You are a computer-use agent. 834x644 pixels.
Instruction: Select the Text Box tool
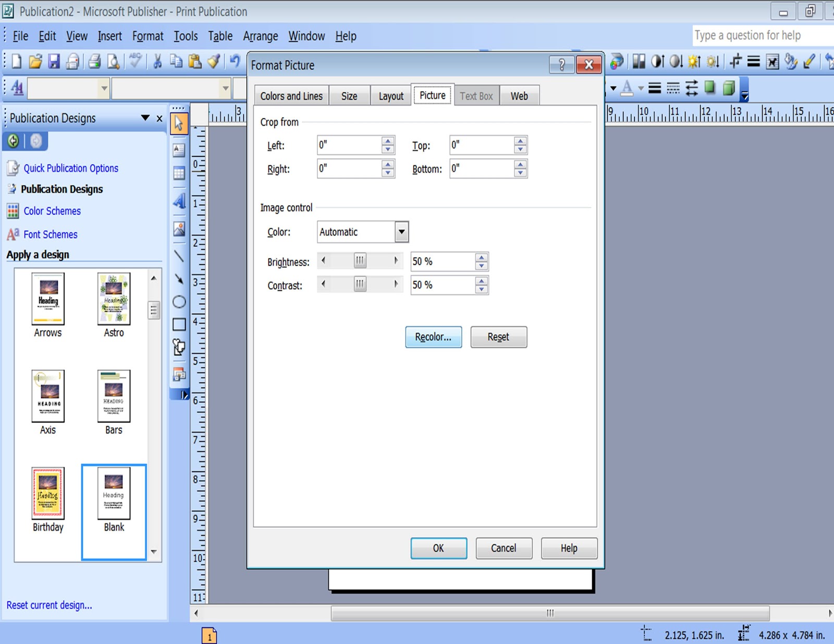[x=179, y=150]
